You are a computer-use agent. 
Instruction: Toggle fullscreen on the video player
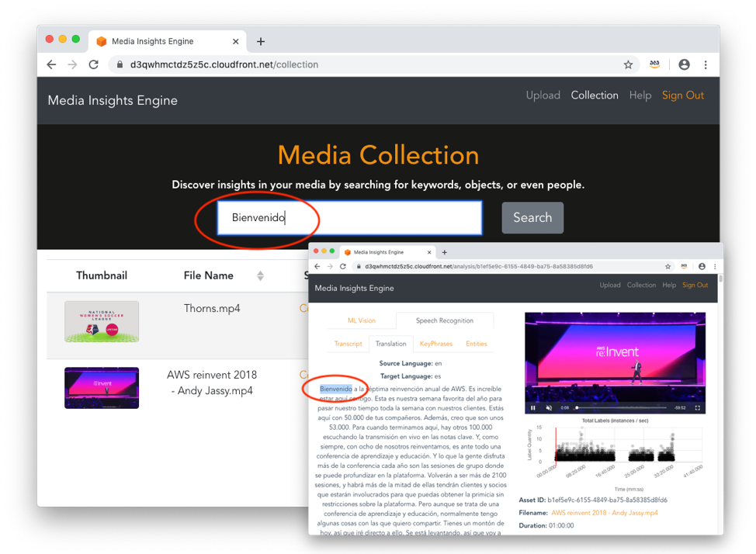coord(698,407)
